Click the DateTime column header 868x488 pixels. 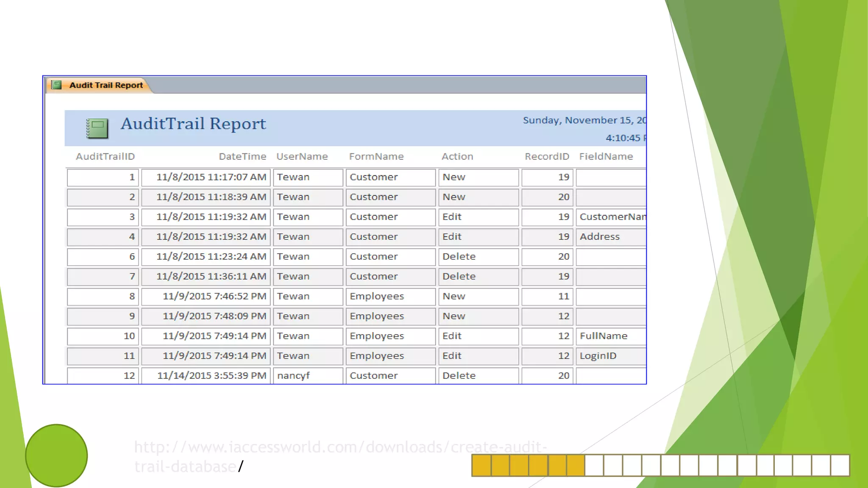point(242,157)
